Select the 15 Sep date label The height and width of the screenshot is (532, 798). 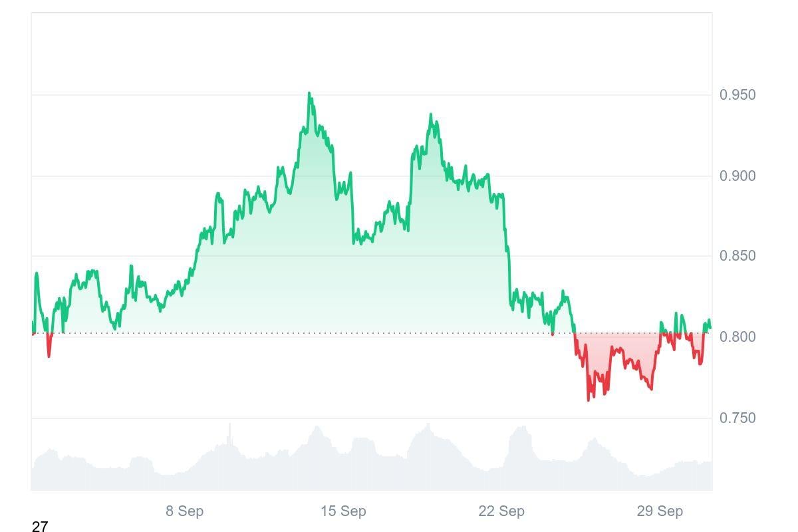(343, 511)
